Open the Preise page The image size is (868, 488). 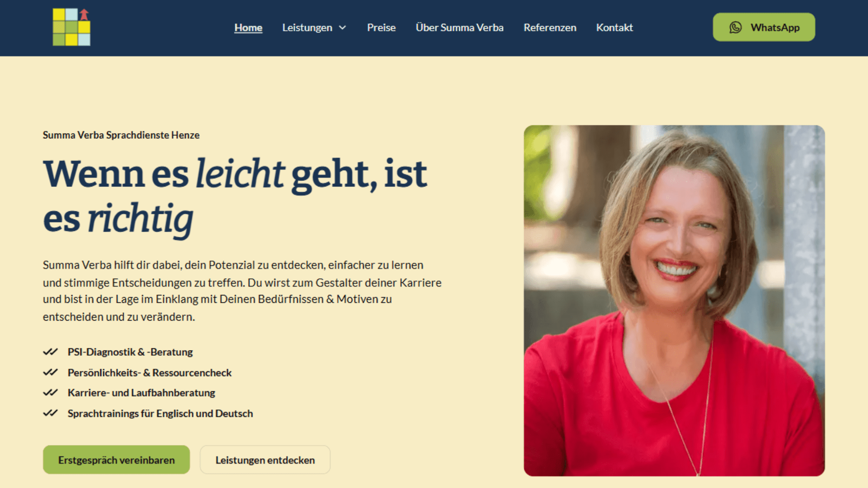coord(381,27)
